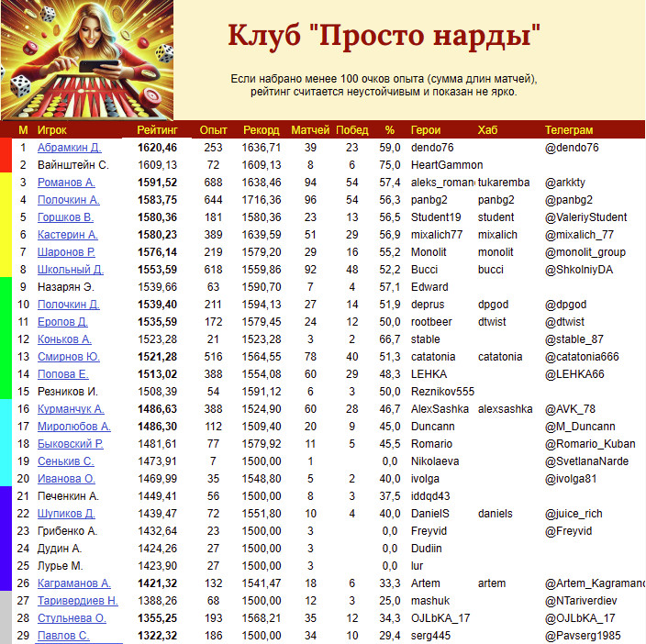This screenshot has height=644, width=646.
Task: Open player link Горшков В.
Action: [65, 217]
